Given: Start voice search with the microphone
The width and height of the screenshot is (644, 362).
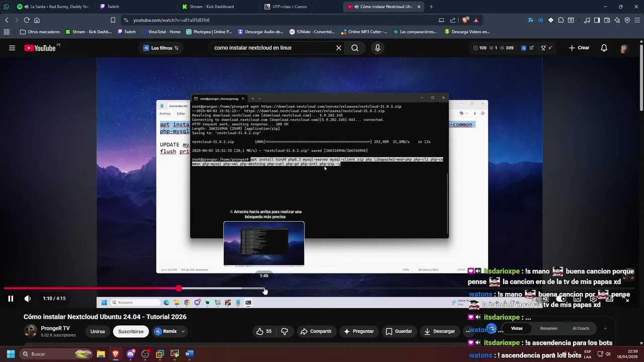Looking at the screenshot, I should click(x=377, y=48).
